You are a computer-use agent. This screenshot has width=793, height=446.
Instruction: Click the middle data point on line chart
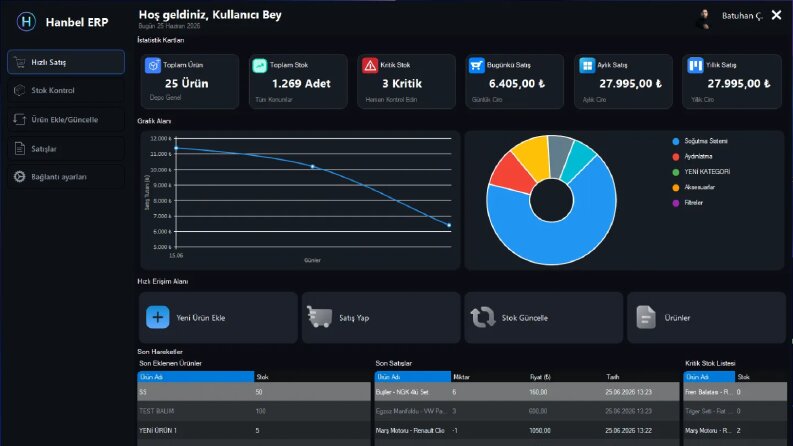[x=313, y=166]
